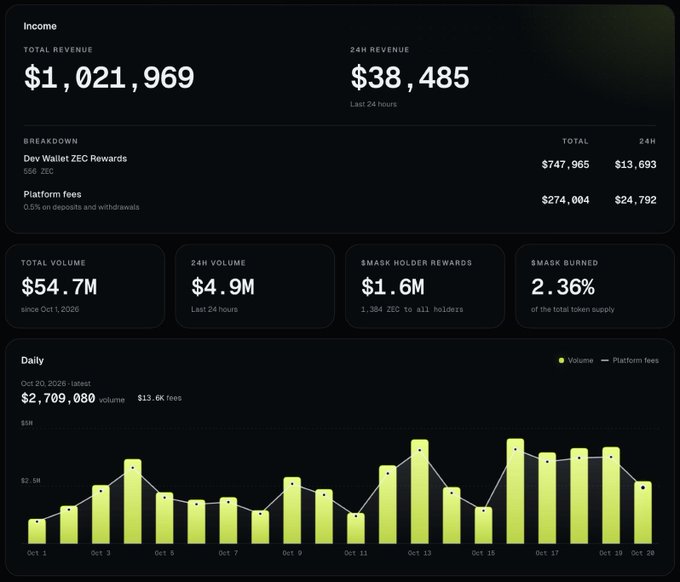
Task: Click the Platform fees legend line
Action: 605,360
